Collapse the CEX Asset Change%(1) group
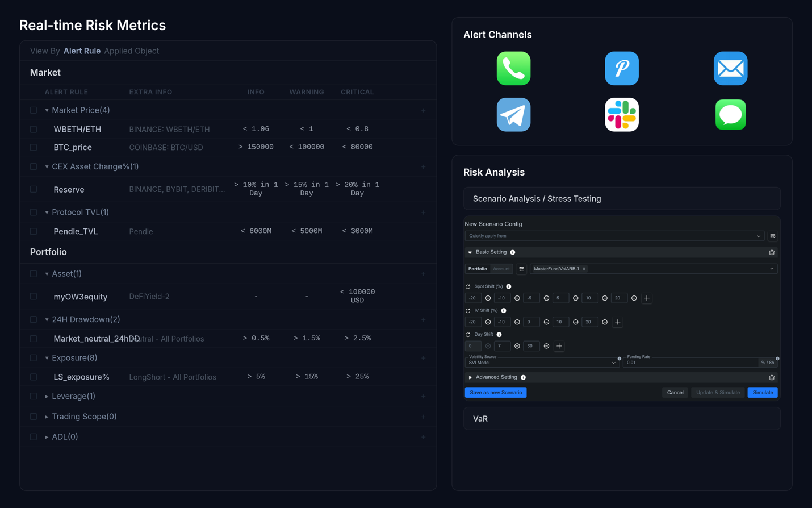 pyautogui.click(x=47, y=167)
